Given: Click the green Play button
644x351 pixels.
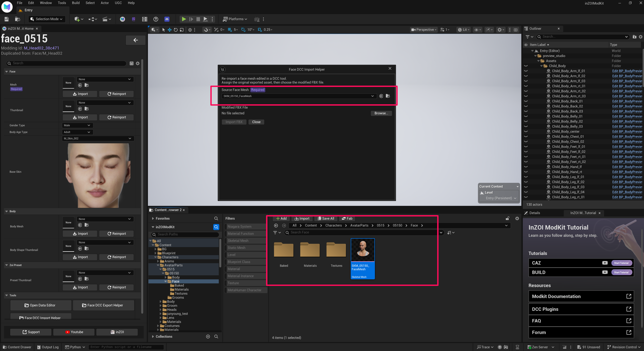Looking at the screenshot, I should pos(184,19).
